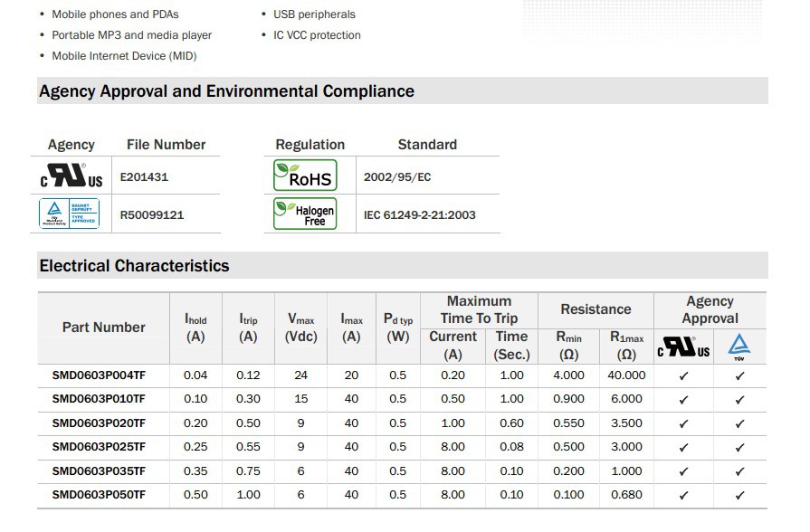This screenshot has width=810, height=532.
Task: Click the Vmax value '24'
Action: click(x=300, y=375)
